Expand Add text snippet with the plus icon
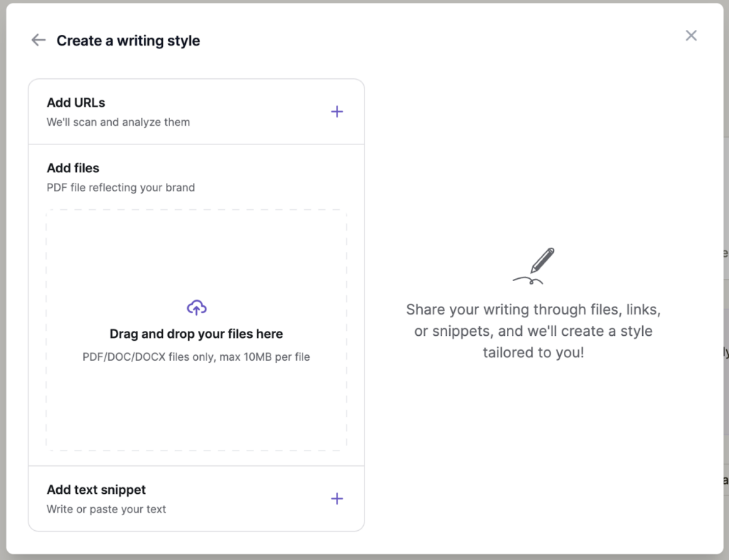 [337, 499]
